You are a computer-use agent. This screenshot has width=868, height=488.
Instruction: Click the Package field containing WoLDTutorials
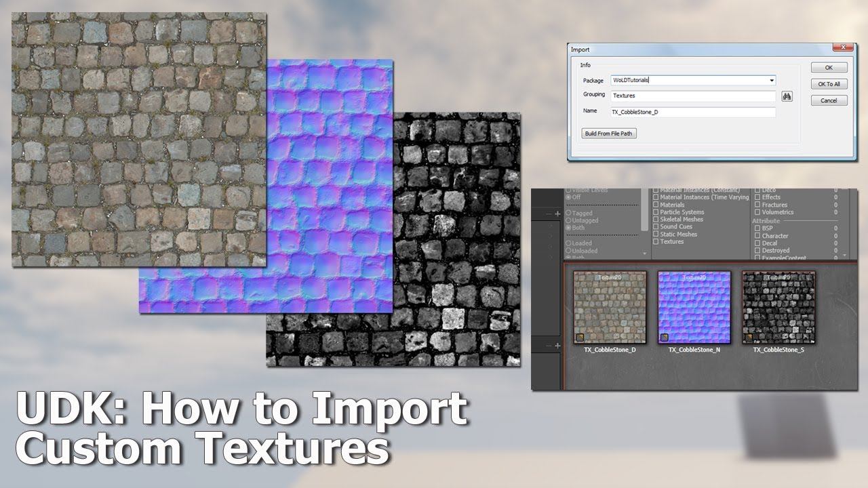(x=693, y=80)
